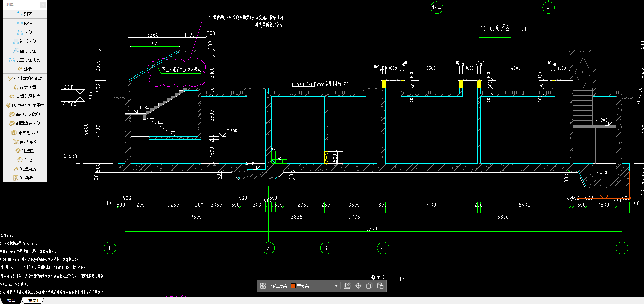
Task: Select 面积(含弧线) area with arcs tool
Action: pyautogui.click(x=25, y=114)
